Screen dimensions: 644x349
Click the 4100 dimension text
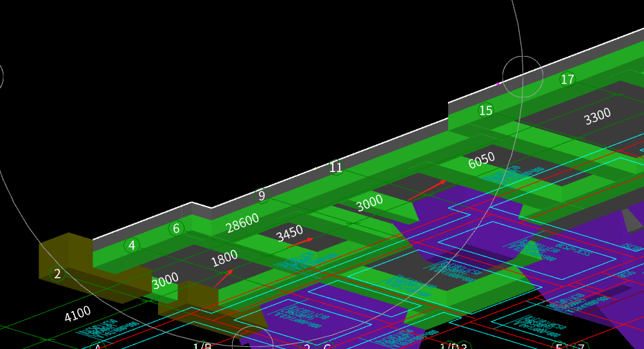point(77,314)
